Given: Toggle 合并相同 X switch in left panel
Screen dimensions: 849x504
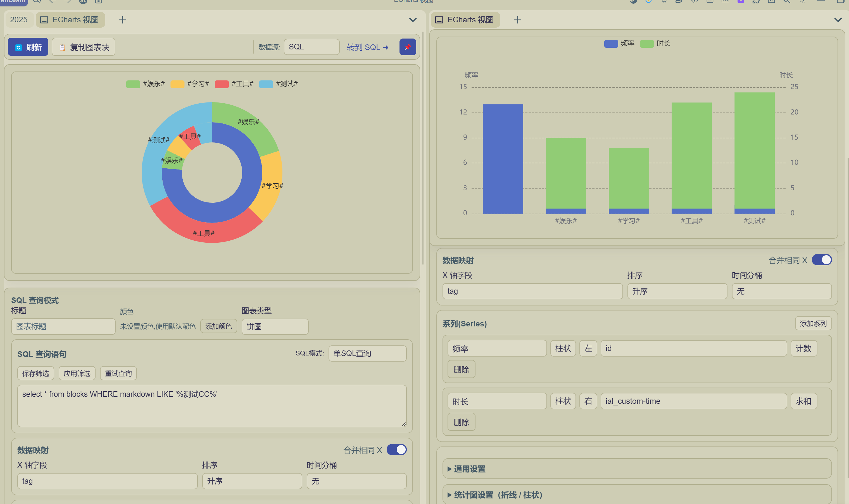Looking at the screenshot, I should [396, 450].
